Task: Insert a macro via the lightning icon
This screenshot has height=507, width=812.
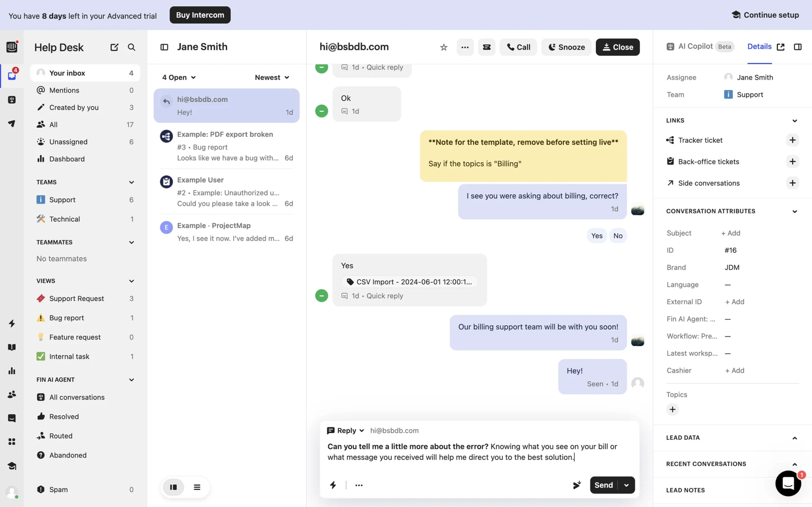Action: pyautogui.click(x=333, y=485)
